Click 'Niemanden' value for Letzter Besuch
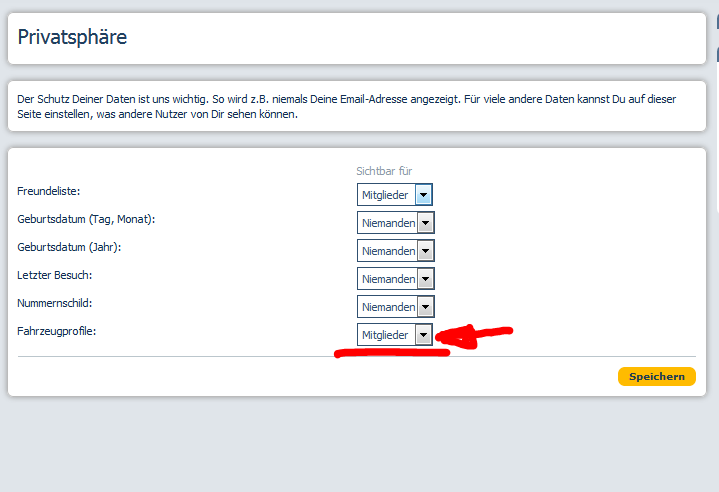 coord(387,279)
